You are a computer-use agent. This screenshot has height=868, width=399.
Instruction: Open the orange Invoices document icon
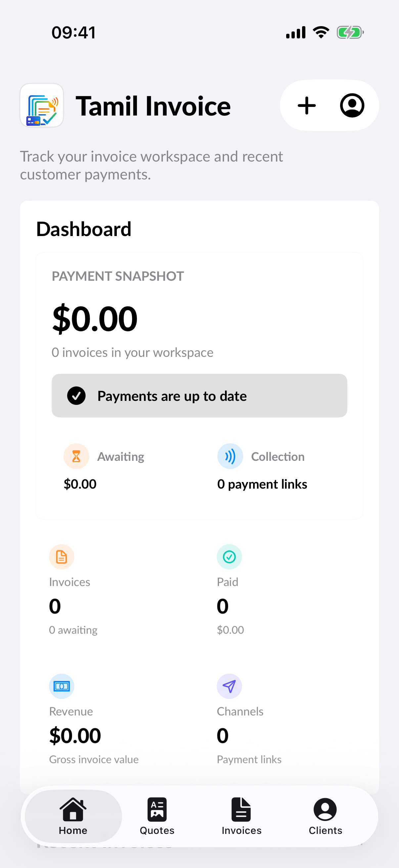click(62, 557)
